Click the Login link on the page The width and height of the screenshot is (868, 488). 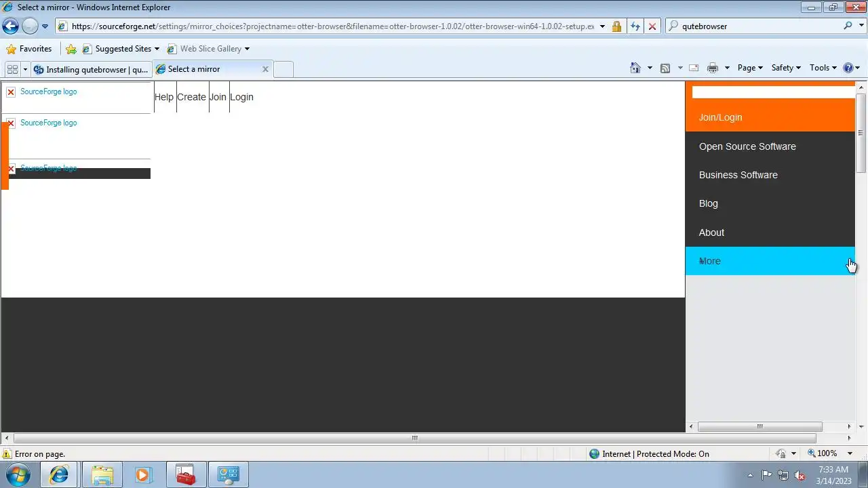(241, 97)
